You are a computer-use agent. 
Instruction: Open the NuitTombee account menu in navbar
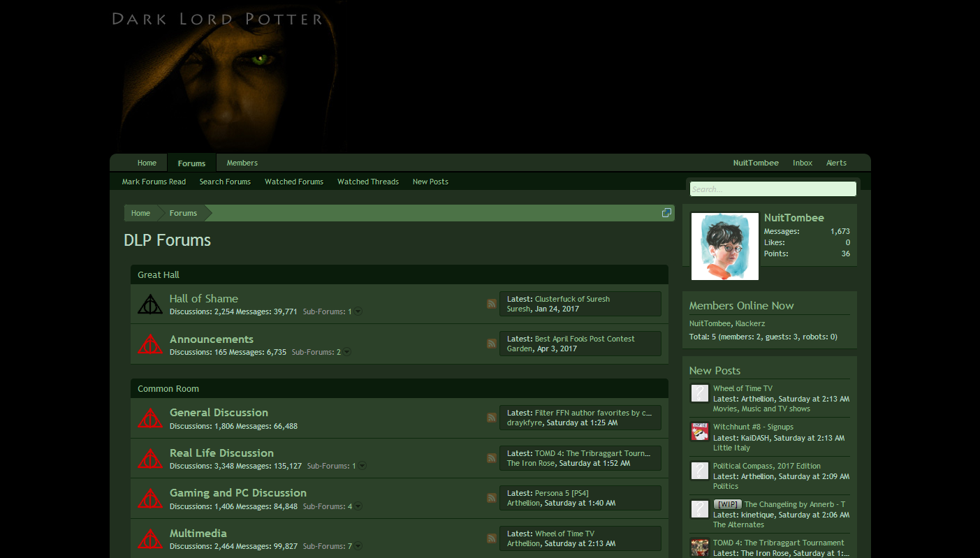point(756,163)
